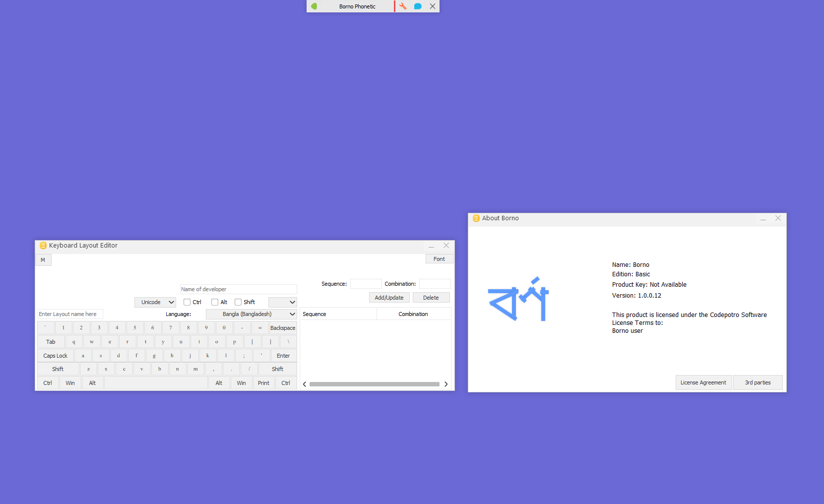Click the scrollbar right arrow

pos(446,384)
